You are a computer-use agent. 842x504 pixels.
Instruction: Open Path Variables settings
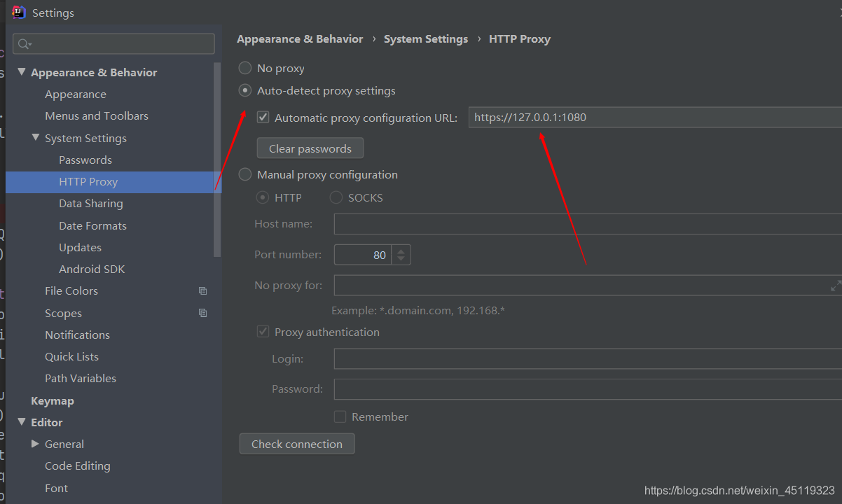(81, 379)
